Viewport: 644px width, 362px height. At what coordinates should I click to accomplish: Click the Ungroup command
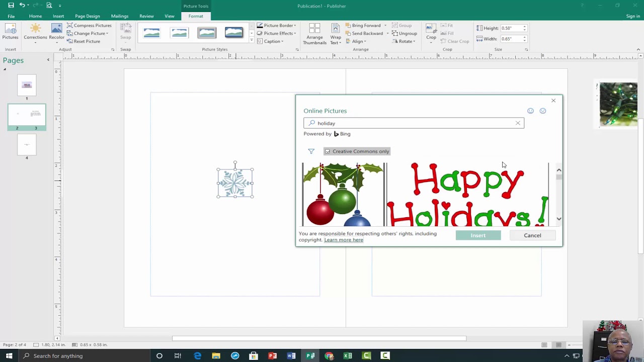404,33
